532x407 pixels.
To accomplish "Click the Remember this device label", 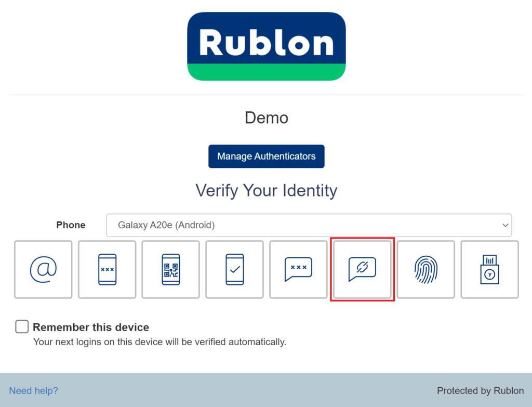I will [90, 327].
